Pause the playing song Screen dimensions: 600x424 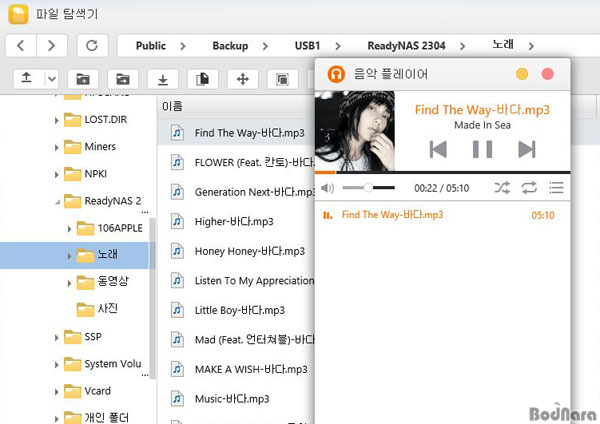pyautogui.click(x=483, y=149)
